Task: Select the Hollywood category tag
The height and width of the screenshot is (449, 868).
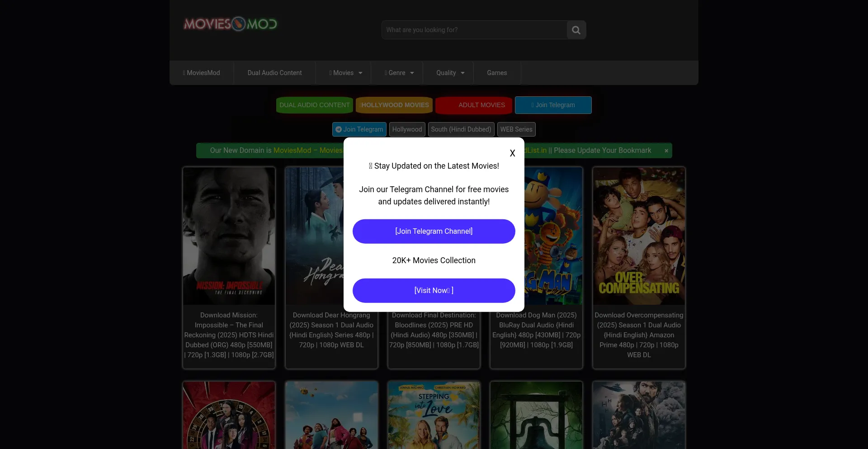Action: click(407, 129)
